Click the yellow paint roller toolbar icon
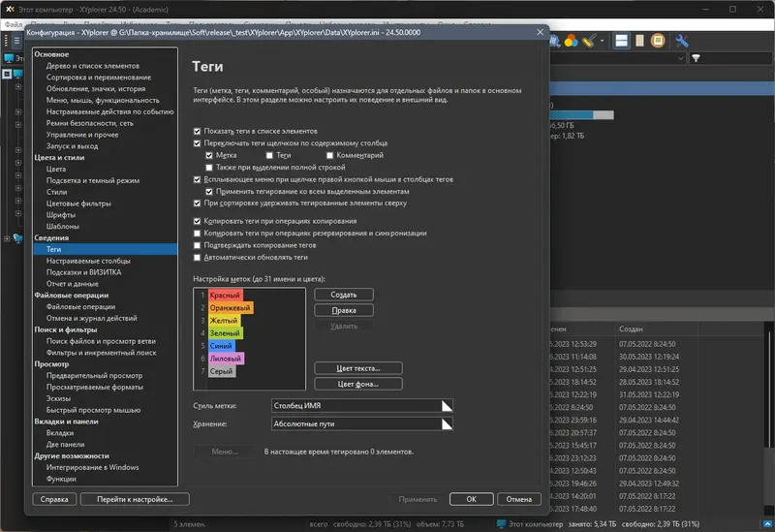Screen dimensions: 775x532 click(x=588, y=41)
